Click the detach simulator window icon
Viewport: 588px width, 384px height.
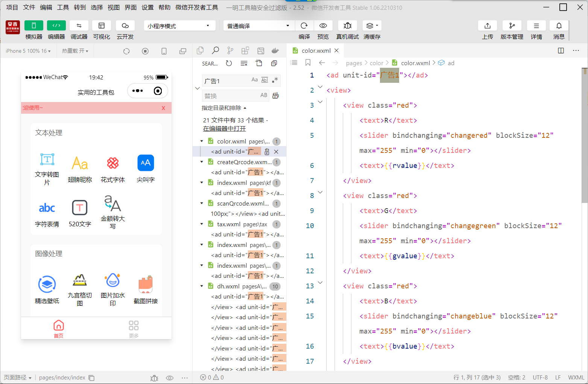click(x=183, y=51)
